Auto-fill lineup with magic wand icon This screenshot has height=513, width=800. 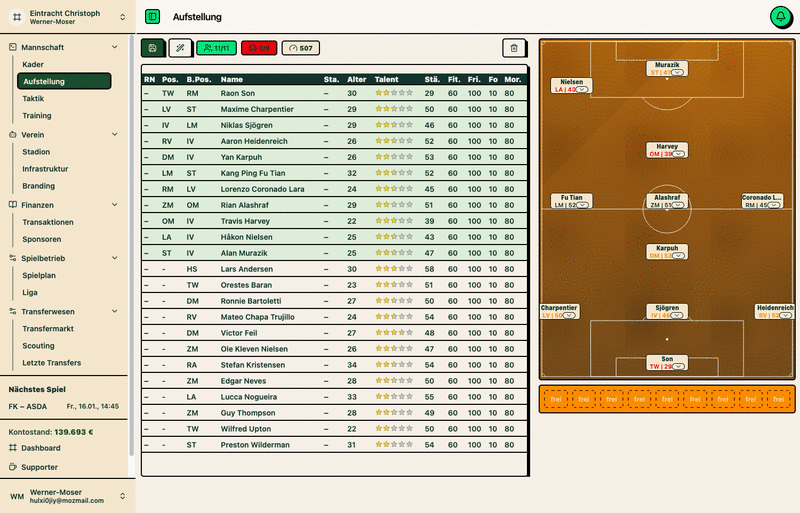(180, 48)
